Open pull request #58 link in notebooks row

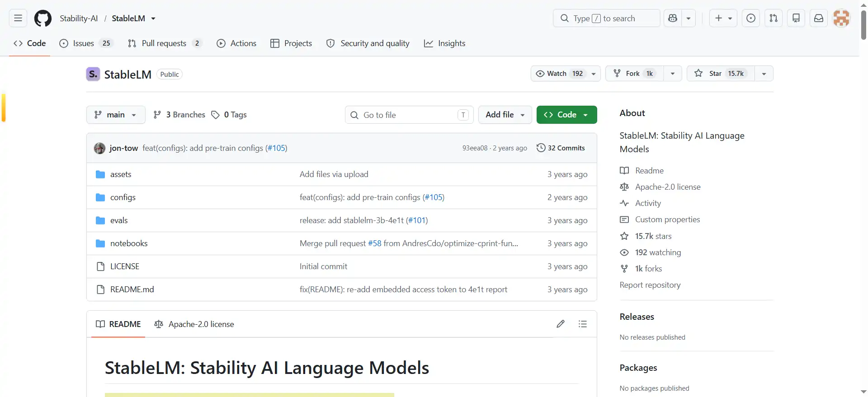point(374,243)
